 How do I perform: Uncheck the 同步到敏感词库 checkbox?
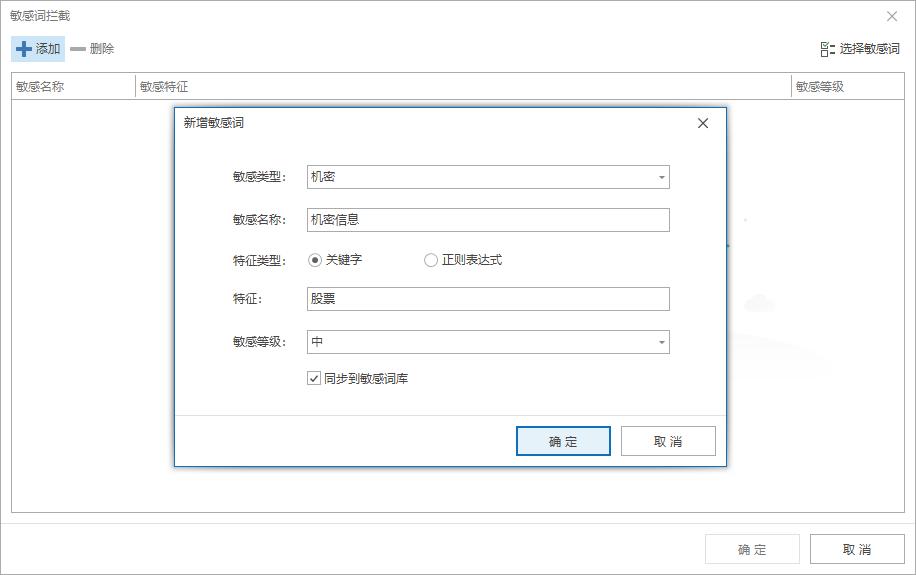tap(314, 379)
